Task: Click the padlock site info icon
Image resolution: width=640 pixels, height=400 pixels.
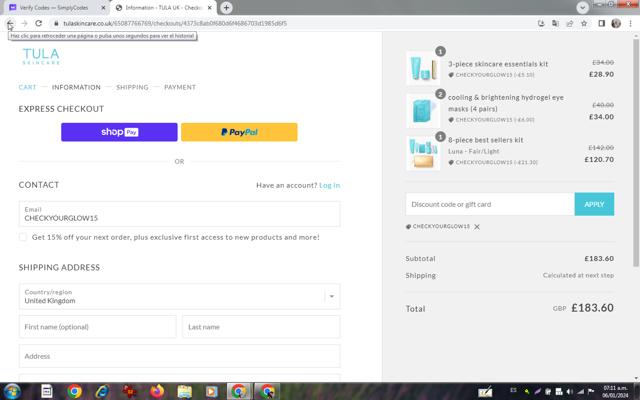Action: (56, 24)
